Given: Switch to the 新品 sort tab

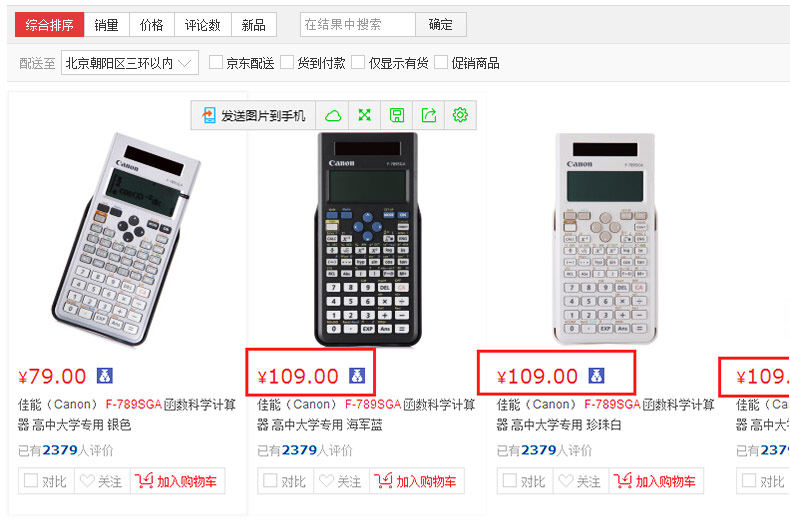Looking at the screenshot, I should (x=253, y=25).
